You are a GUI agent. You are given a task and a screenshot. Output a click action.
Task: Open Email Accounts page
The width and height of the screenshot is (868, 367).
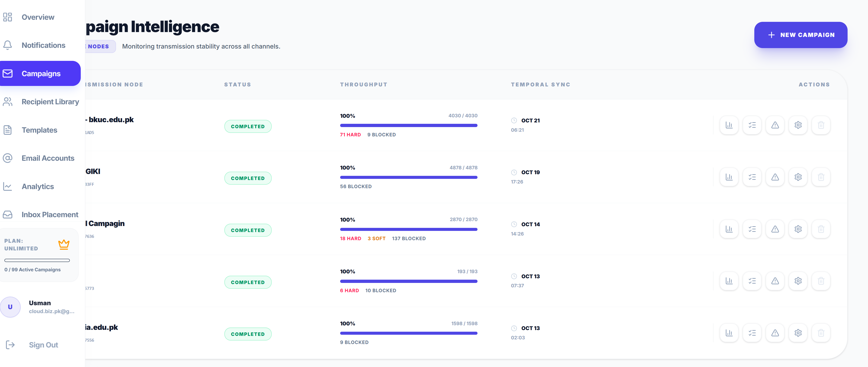[40, 158]
